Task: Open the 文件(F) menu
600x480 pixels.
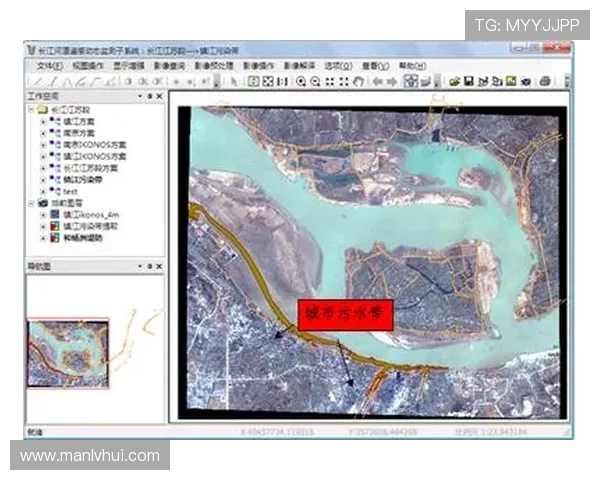Action: (x=50, y=66)
